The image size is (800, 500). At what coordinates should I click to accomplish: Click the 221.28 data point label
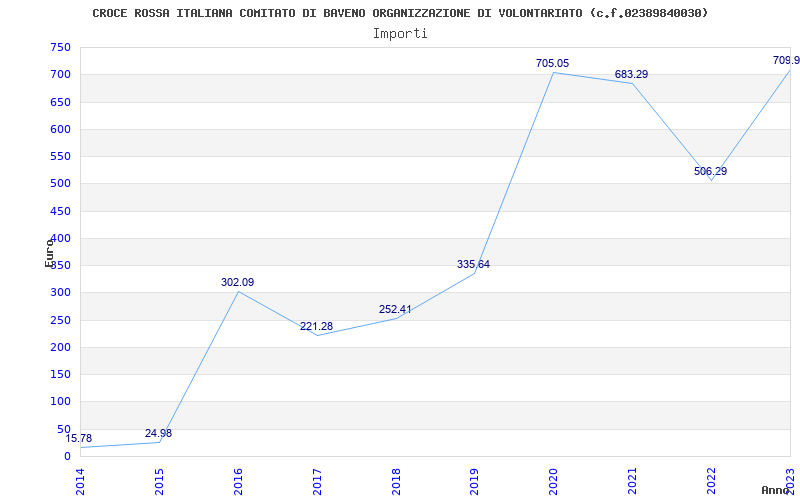[316, 326]
